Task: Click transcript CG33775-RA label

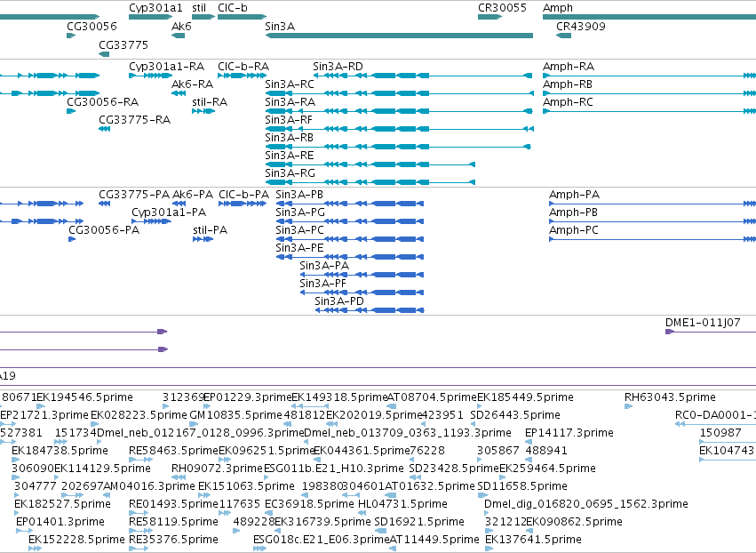Action: tap(134, 120)
